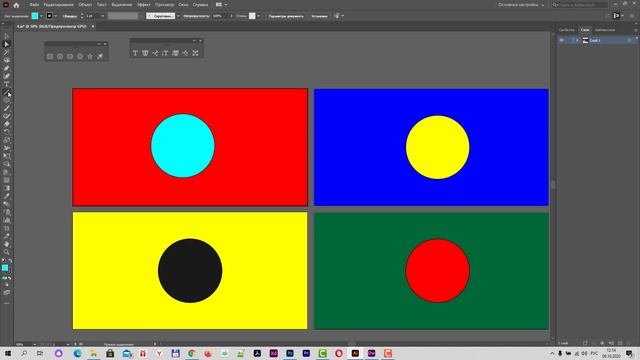This screenshot has height=360, width=640.
Task: Close the open document tab
Action: click(x=93, y=26)
